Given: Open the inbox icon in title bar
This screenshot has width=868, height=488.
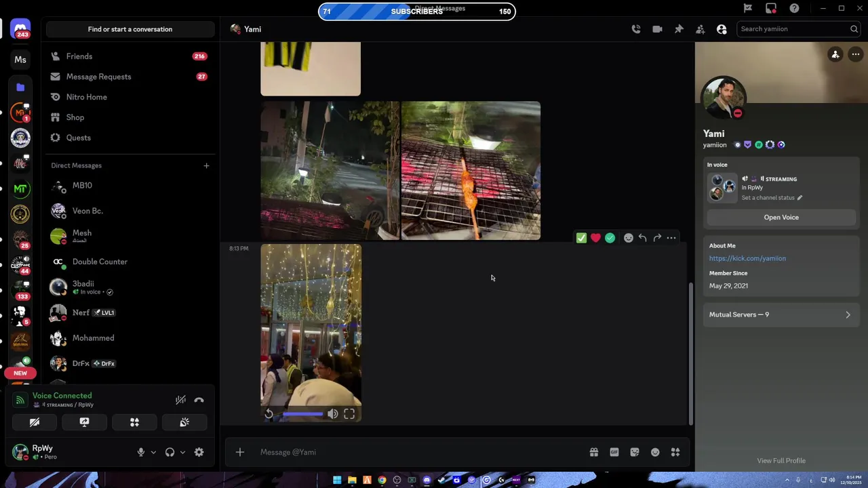Looking at the screenshot, I should pos(771,8).
